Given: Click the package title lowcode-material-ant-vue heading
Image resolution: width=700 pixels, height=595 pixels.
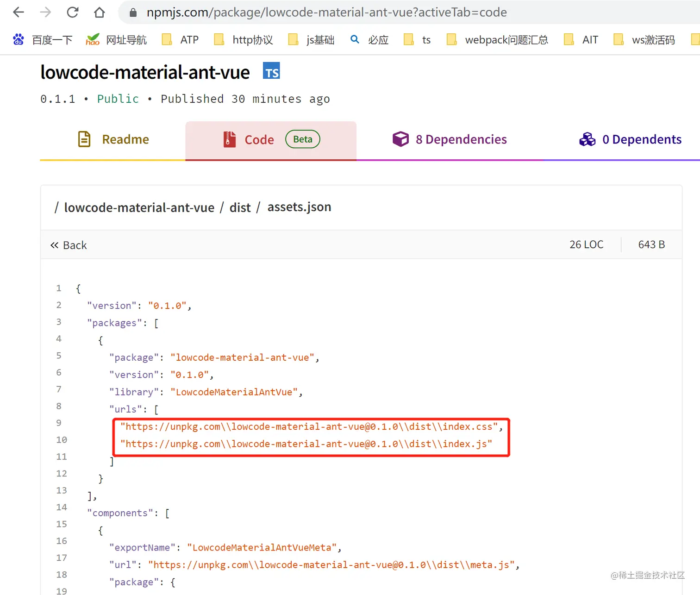Looking at the screenshot, I should 145,72.
